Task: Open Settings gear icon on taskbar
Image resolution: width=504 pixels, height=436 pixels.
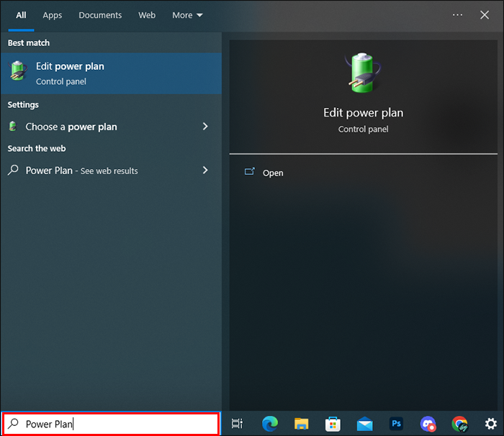Action: point(491,424)
